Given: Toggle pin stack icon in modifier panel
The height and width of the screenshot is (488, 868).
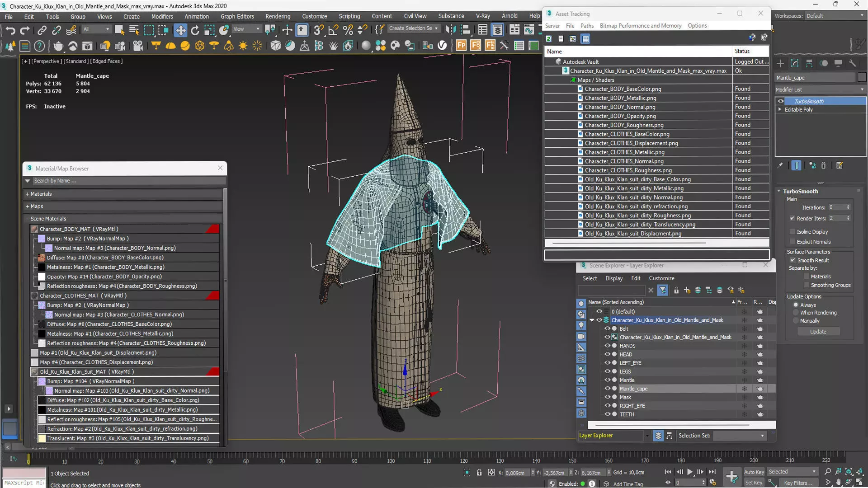Looking at the screenshot, I should 780,165.
